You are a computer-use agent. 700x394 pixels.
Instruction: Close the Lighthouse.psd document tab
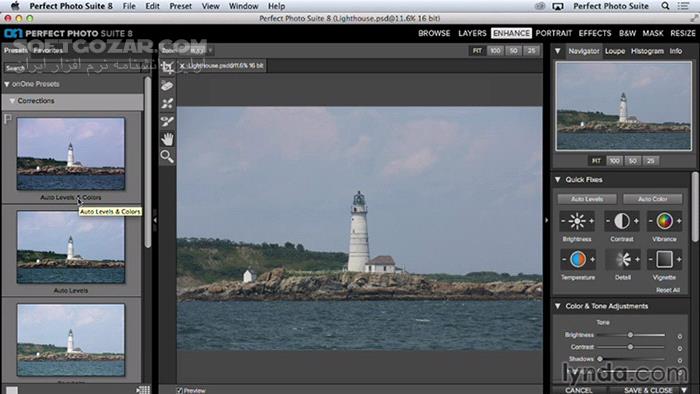pos(182,66)
